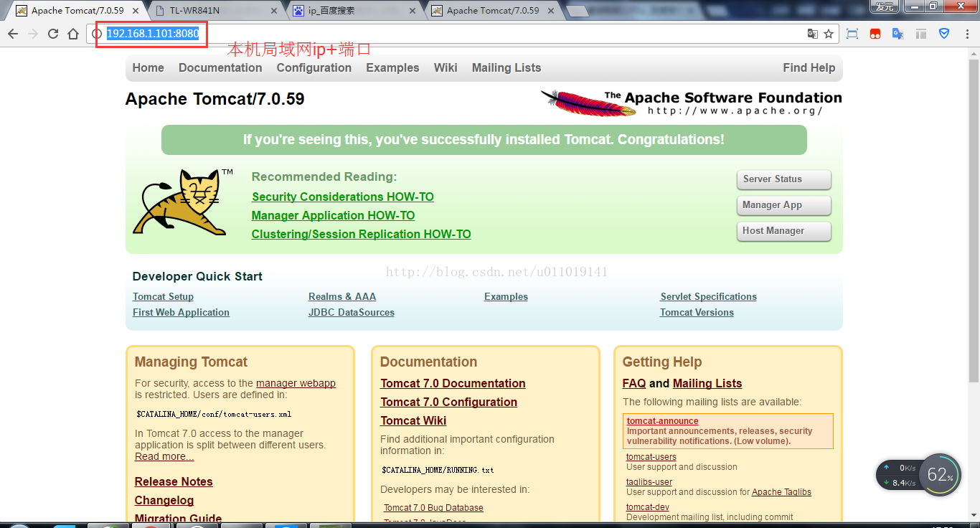Open the Chrome menu three-dots icon

966,34
